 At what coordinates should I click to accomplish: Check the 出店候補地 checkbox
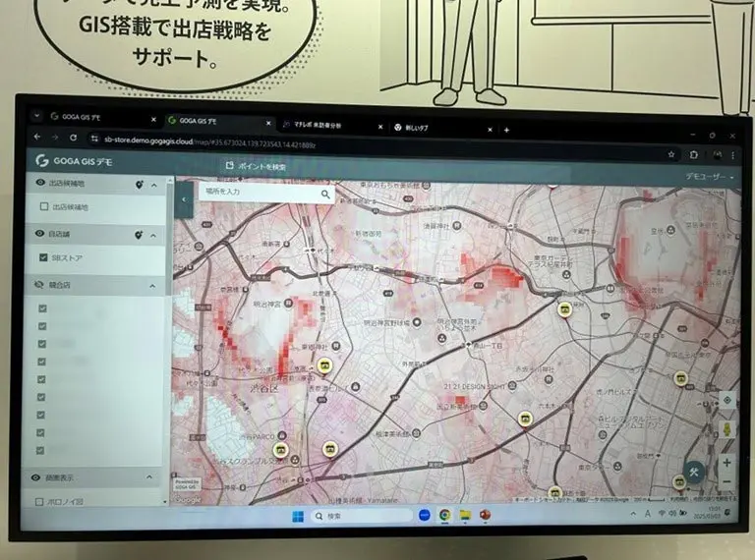click(44, 206)
